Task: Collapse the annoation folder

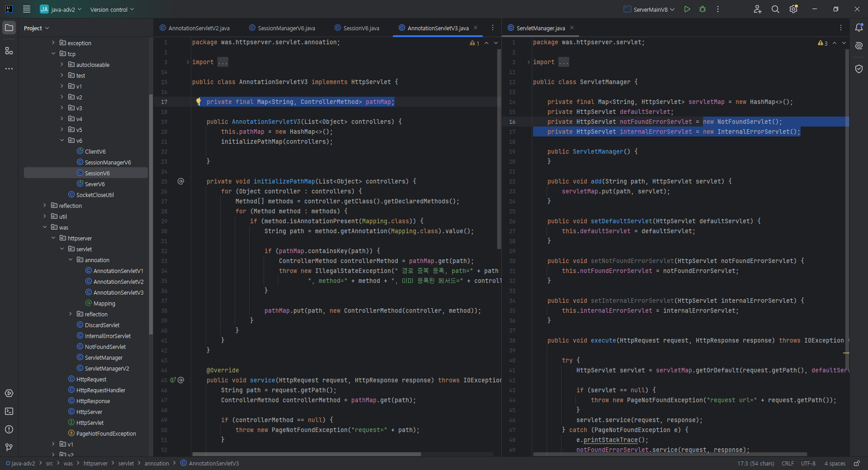Action: (x=71, y=260)
